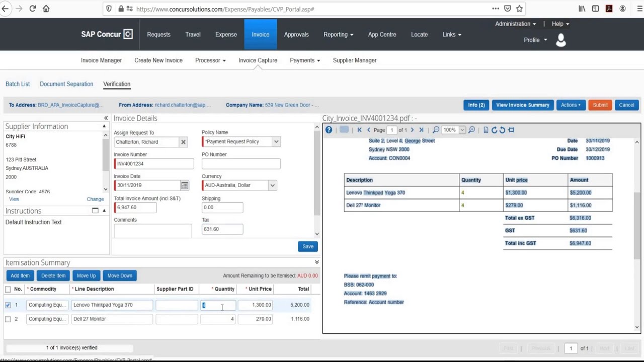Check the select-all box in Itemisation Summary
The image size is (644, 362).
pos(8,289)
